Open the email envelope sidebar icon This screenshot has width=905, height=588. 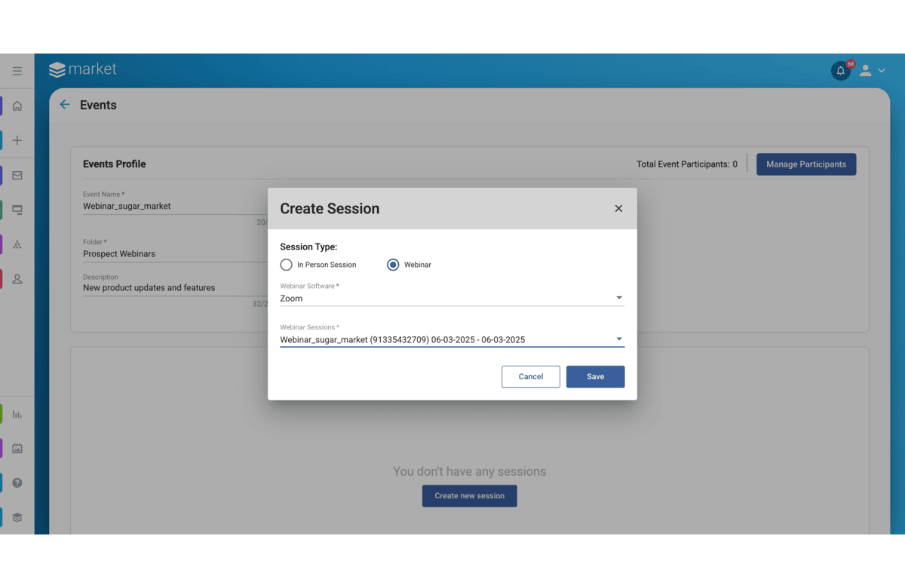[x=17, y=176]
